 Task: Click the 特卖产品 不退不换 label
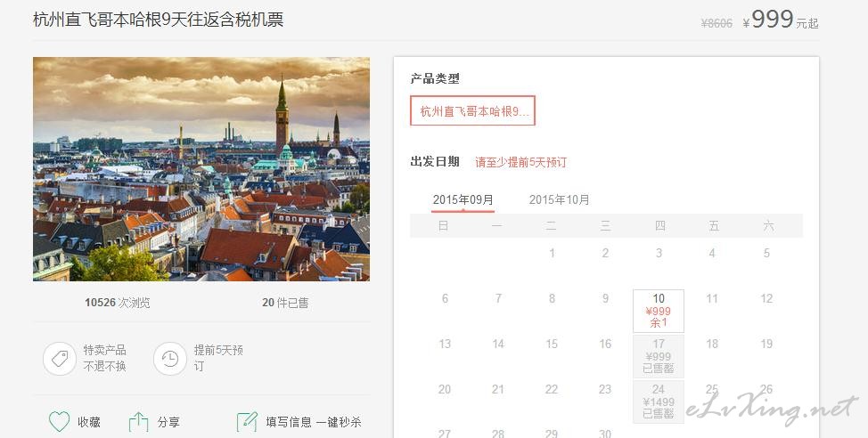pyautogui.click(x=104, y=359)
